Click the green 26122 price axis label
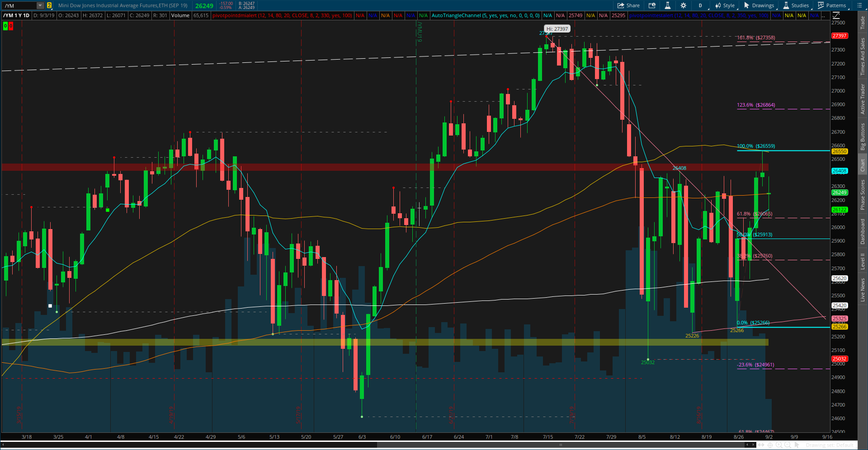Image resolution: width=868 pixels, height=450 pixels. coord(840,210)
